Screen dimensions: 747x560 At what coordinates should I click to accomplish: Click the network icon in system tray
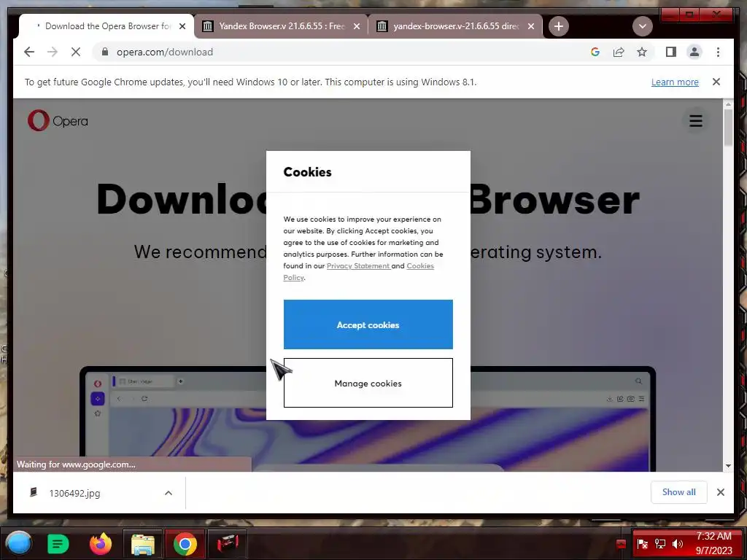659,544
